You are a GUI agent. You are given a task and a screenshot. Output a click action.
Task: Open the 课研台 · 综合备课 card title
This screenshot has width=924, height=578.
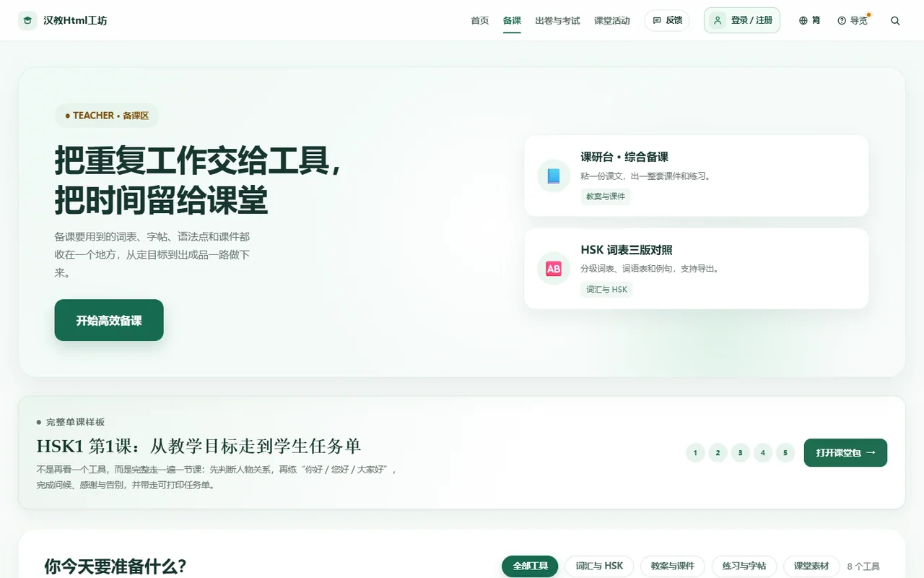(x=624, y=157)
